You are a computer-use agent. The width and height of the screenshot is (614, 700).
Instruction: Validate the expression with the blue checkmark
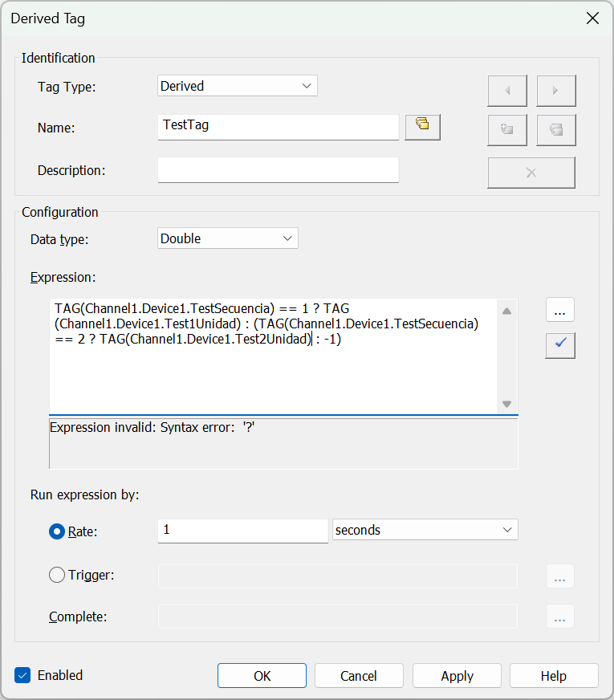click(559, 345)
